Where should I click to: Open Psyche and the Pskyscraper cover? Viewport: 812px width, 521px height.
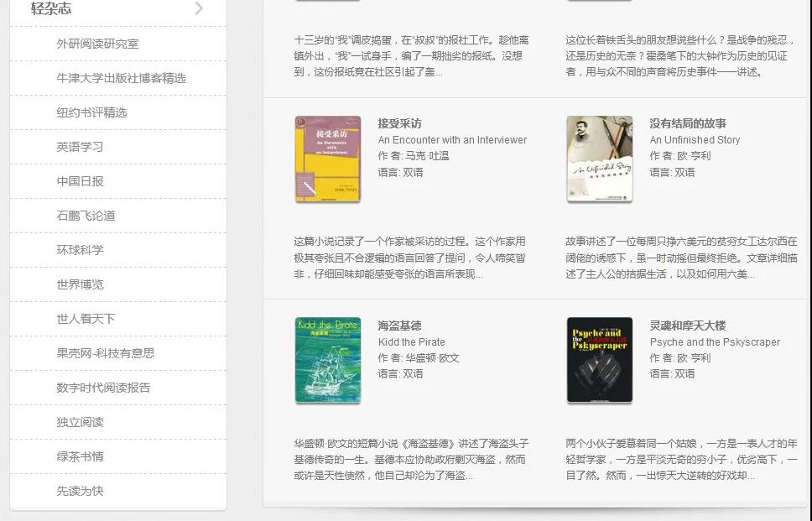(x=600, y=360)
